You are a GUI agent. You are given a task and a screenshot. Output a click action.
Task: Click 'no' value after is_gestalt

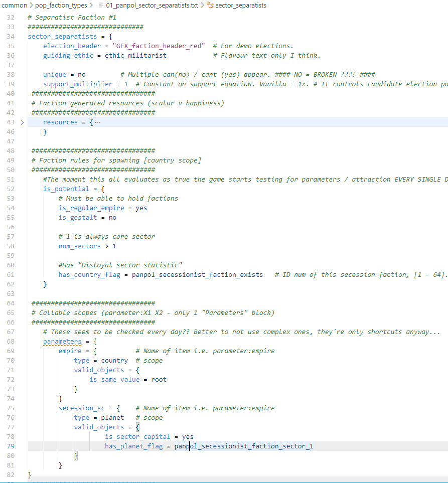[x=112, y=218]
